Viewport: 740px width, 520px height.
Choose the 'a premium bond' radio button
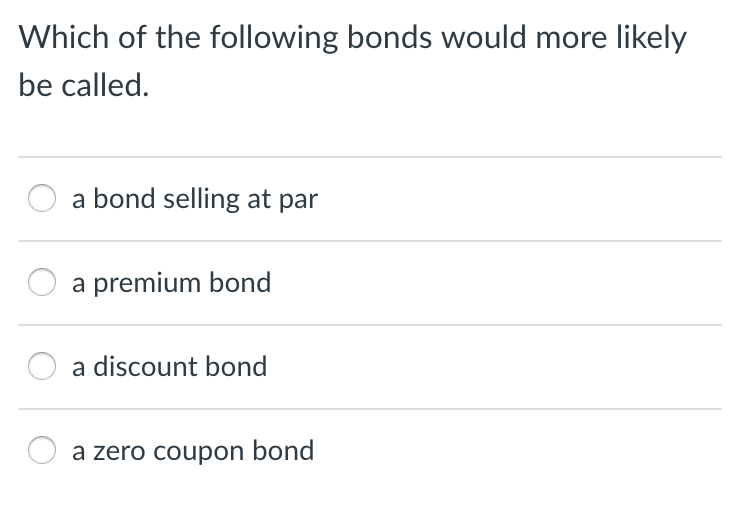42,282
